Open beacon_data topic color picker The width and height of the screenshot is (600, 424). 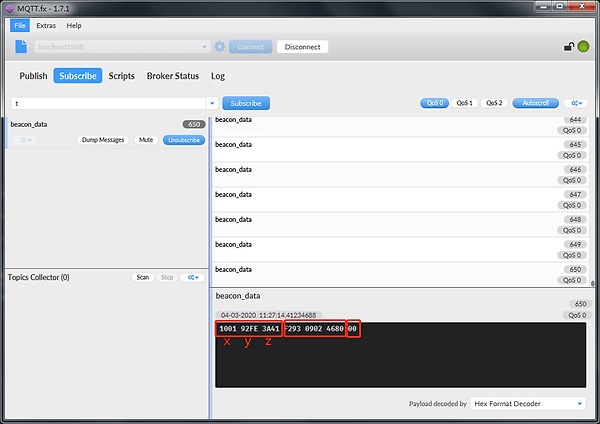24,140
